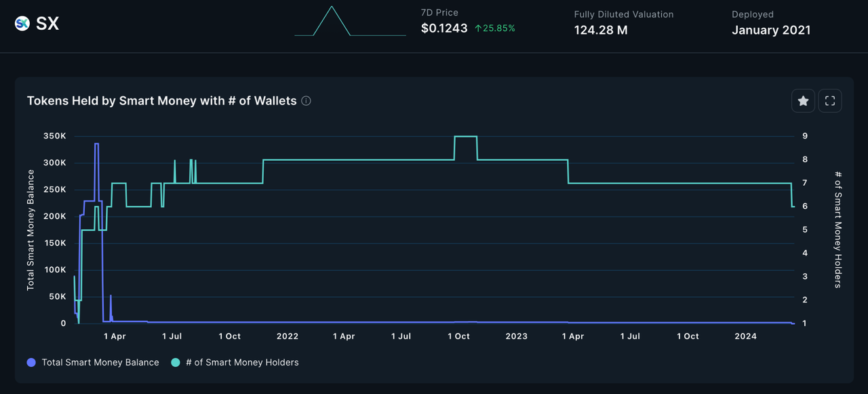Click the Tokens Held by Smart Money title

click(x=161, y=101)
